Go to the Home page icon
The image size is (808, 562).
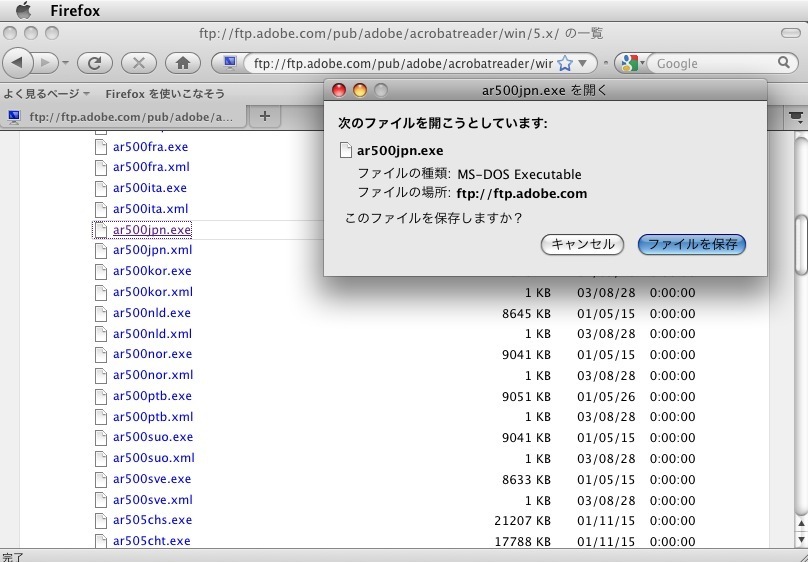183,63
